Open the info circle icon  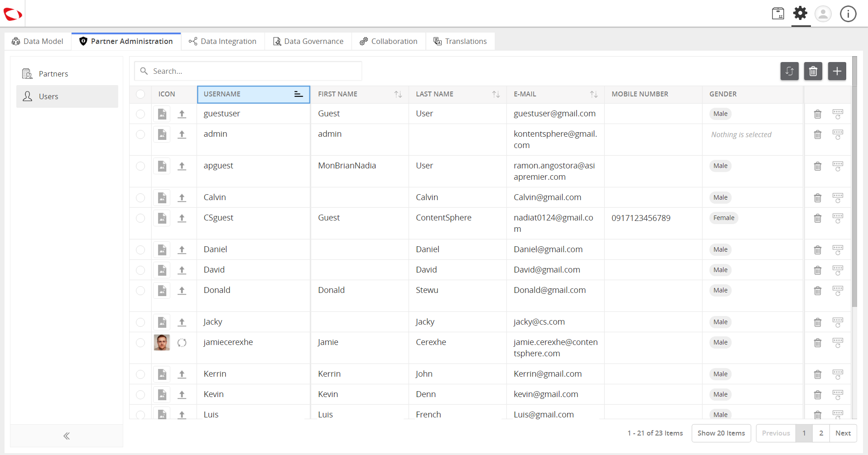pyautogui.click(x=848, y=14)
